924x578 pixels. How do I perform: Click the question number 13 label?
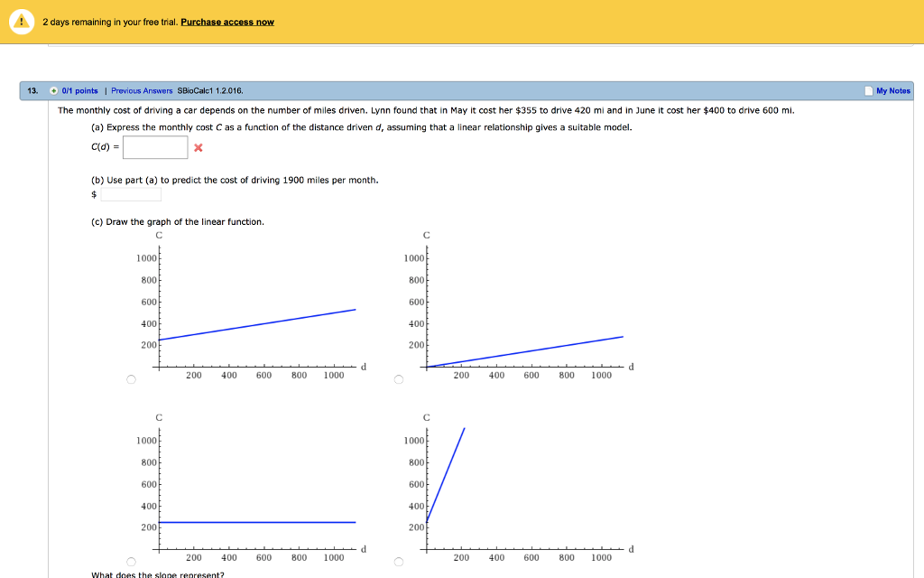tap(32, 91)
